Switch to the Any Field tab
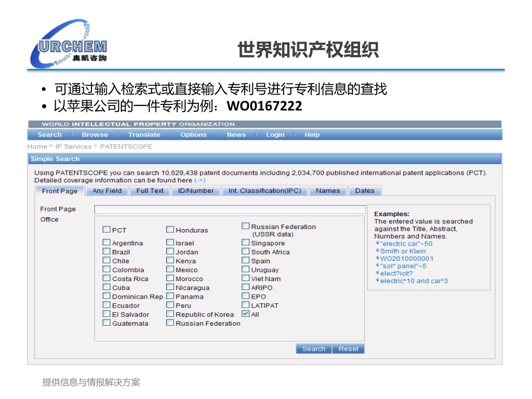The height and width of the screenshot is (399, 532). [x=107, y=191]
